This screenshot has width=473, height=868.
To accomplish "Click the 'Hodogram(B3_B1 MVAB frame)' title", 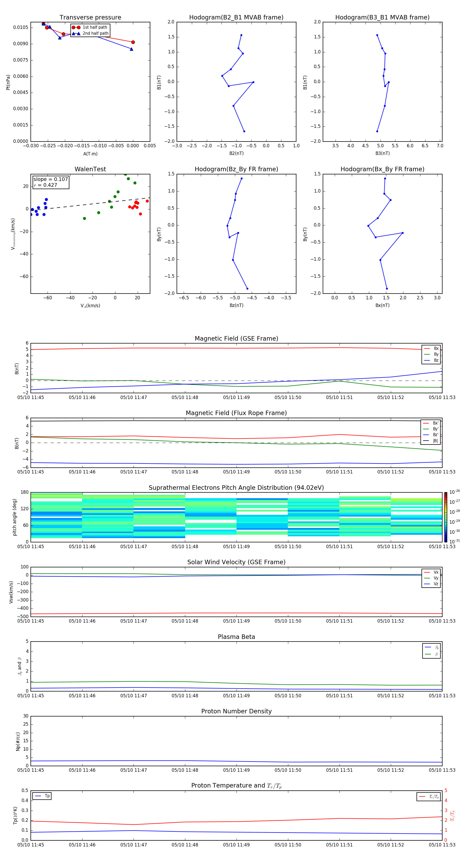I will click(382, 18).
